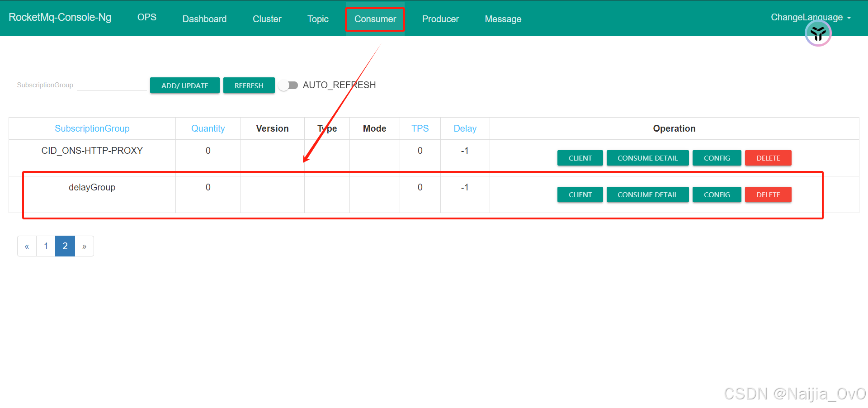
Task: Open CONSUME DETAIL for CID_ONS-HTTP-PROXY
Action: pyautogui.click(x=647, y=158)
